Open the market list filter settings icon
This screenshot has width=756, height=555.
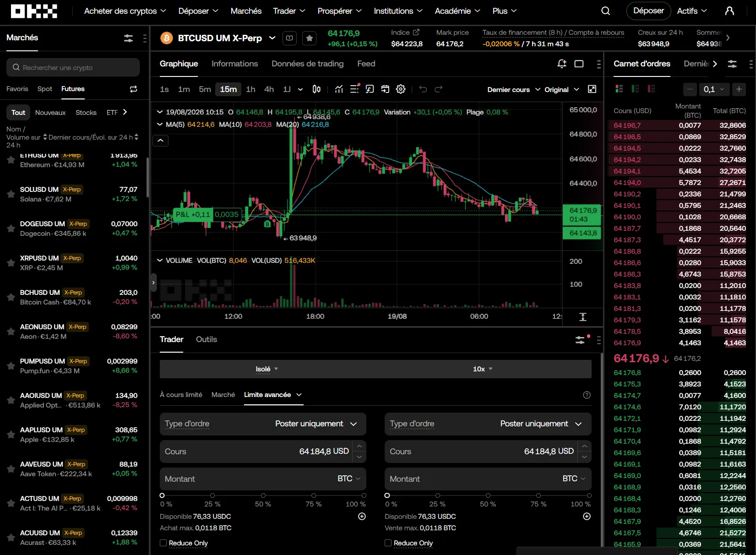(x=129, y=38)
